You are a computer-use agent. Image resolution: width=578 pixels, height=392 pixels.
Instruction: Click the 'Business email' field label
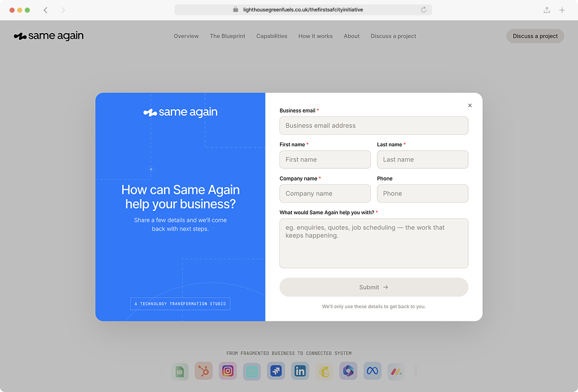[297, 111]
